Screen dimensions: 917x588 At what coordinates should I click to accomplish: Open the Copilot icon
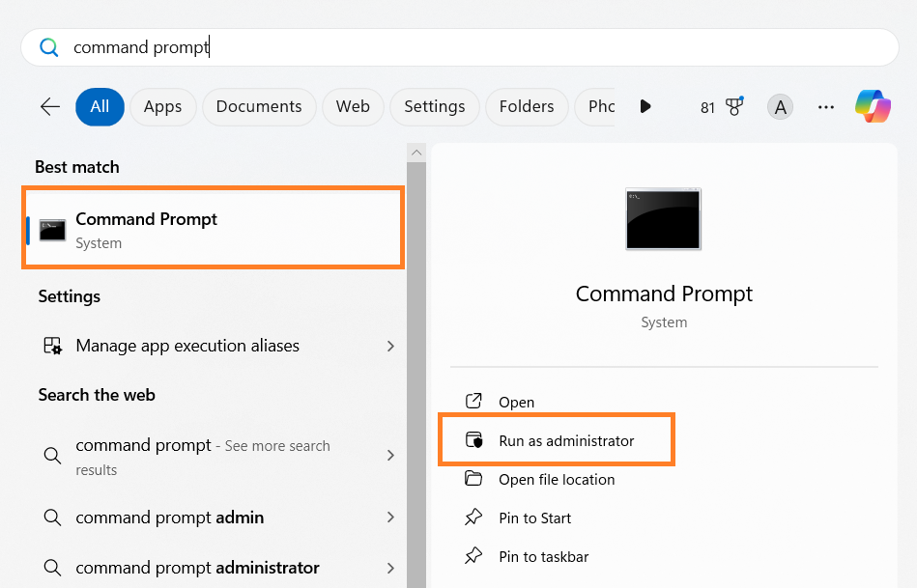point(873,106)
